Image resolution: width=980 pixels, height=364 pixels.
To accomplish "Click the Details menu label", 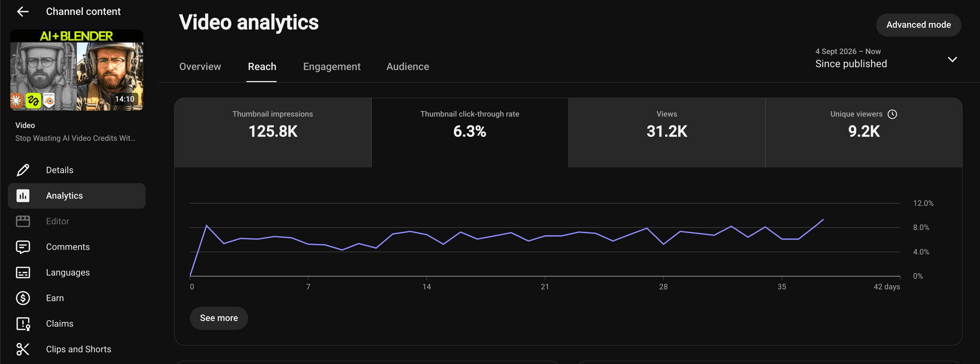I will (x=59, y=170).
